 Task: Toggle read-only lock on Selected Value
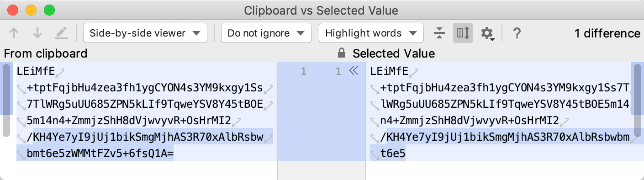(x=341, y=53)
